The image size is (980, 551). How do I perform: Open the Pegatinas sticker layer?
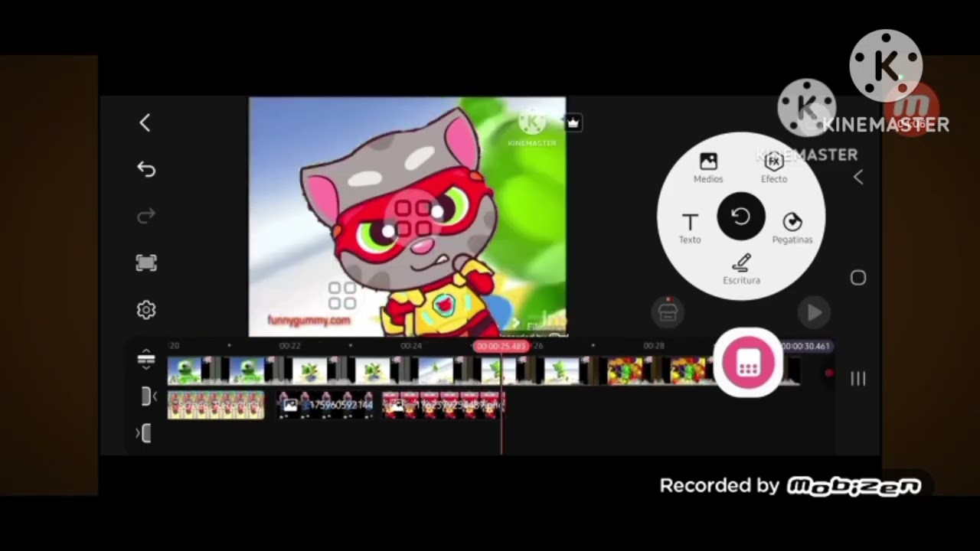click(x=792, y=228)
